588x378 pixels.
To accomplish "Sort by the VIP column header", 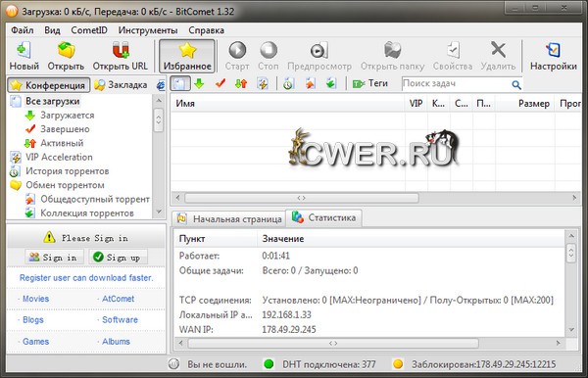I will (x=416, y=104).
